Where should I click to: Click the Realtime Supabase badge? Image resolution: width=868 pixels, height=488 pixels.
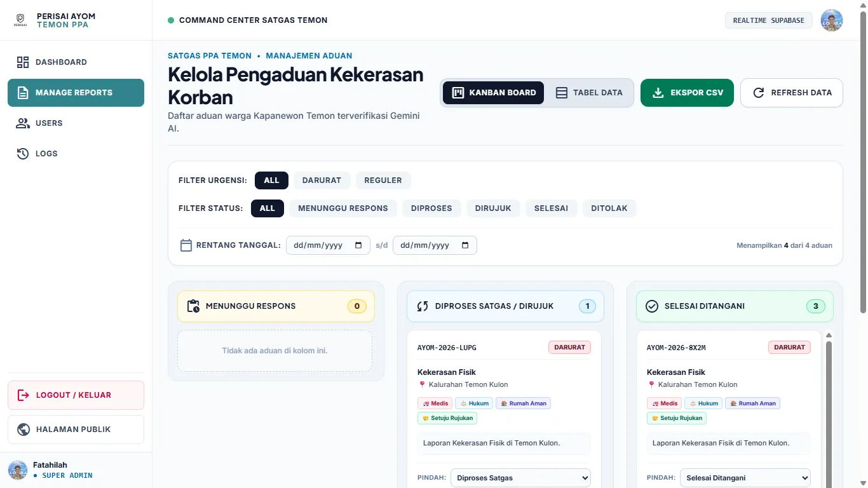(x=769, y=20)
